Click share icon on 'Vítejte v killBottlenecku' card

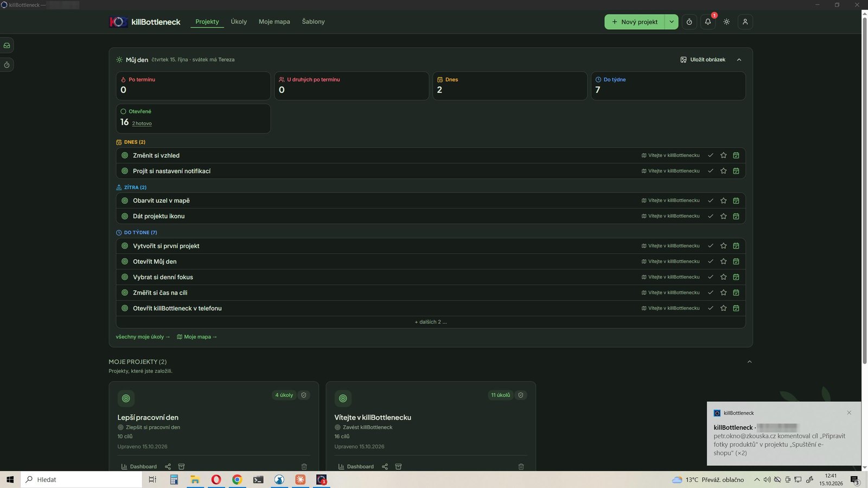[x=385, y=467]
